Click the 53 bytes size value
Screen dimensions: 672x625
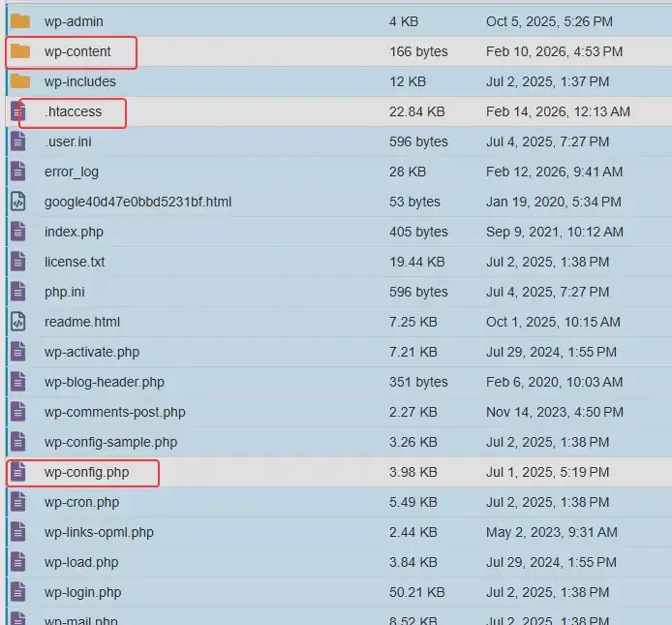point(414,202)
